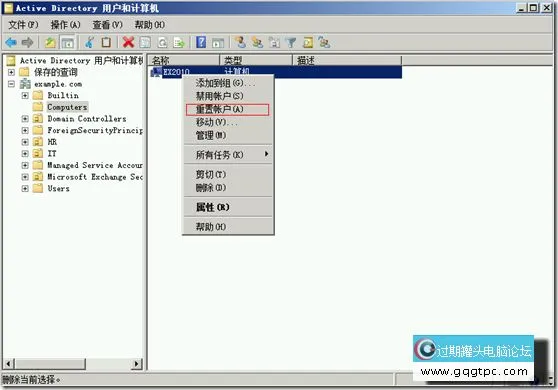Click the Filter funnel toolbar icon

pos(291,43)
